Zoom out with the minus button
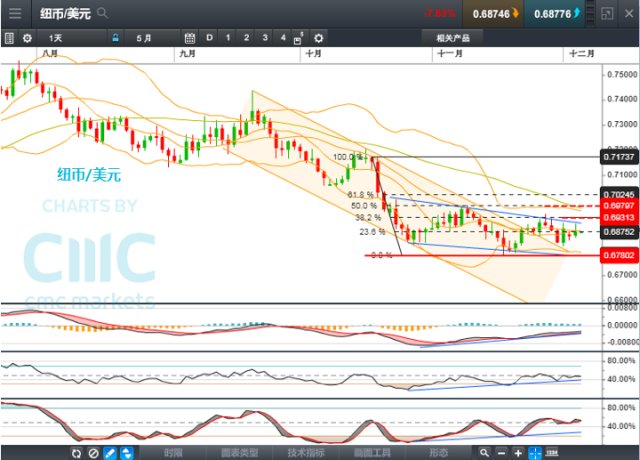The image size is (640, 460). click(x=502, y=453)
